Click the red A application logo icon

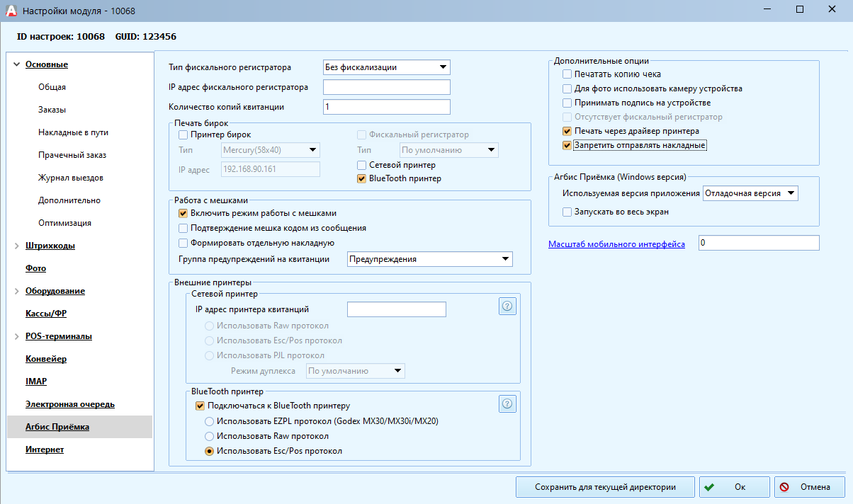tap(10, 11)
